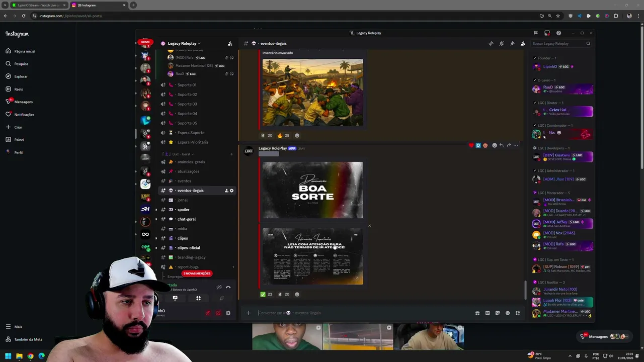Add heart quick reaction on message
The image size is (644, 362).
471,145
